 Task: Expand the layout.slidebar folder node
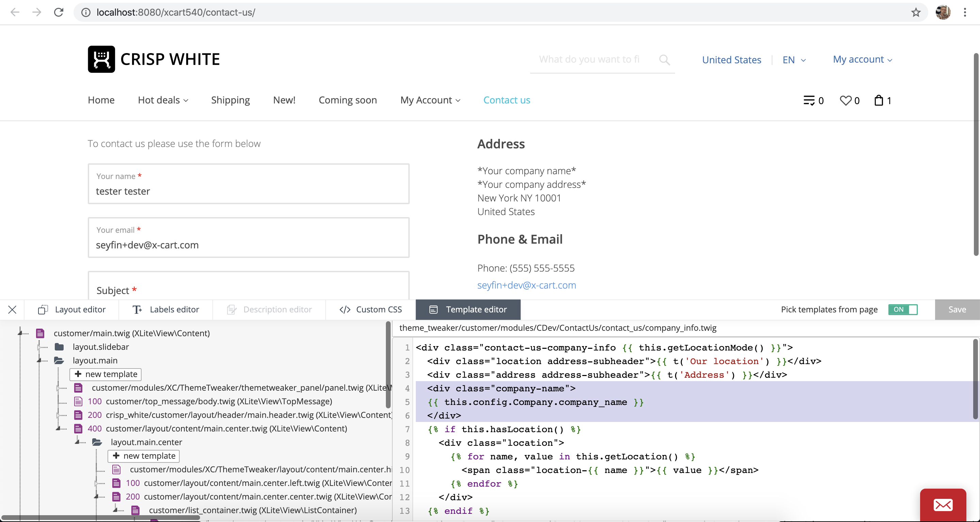tap(39, 347)
